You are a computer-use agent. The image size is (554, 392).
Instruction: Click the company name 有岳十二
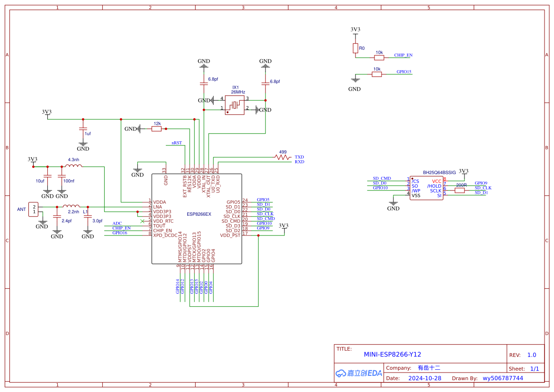tap(429, 368)
